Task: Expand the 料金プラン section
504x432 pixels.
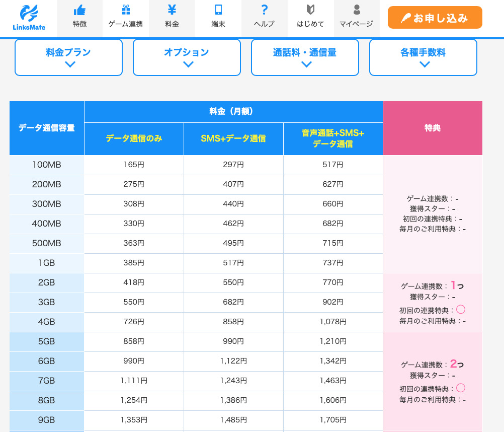Action: point(68,57)
